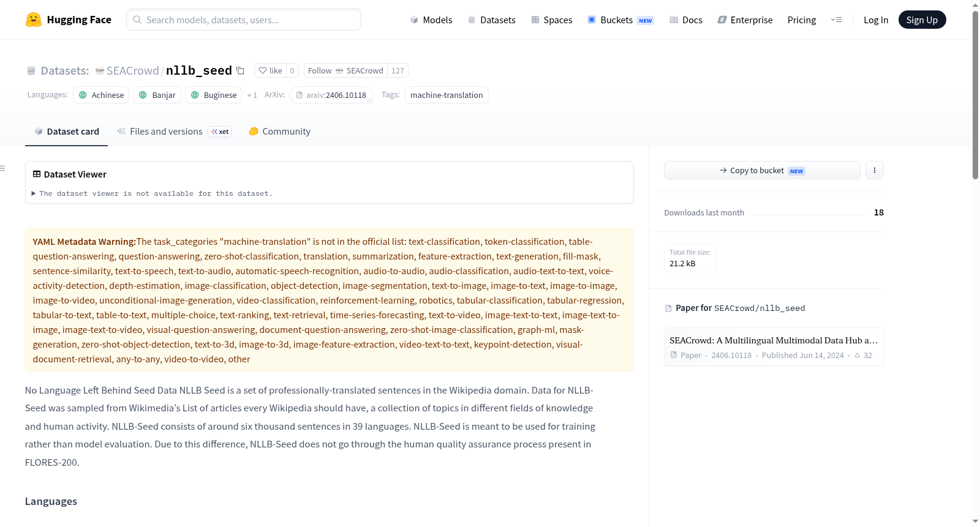Viewport: 980px width, 527px height.
Task: Open the Enterprise page
Action: coord(745,20)
